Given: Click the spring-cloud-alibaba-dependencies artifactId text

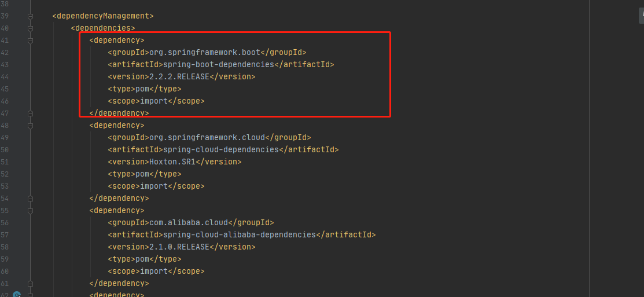Looking at the screenshot, I should pos(240,235).
